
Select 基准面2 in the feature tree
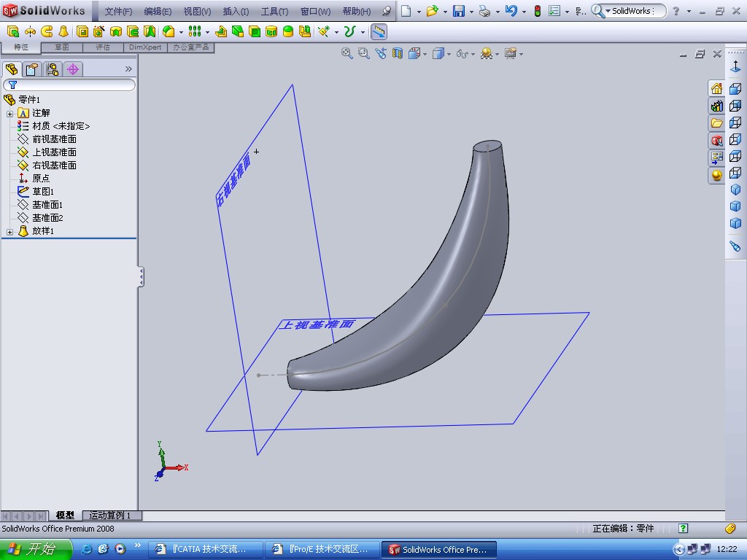click(47, 217)
